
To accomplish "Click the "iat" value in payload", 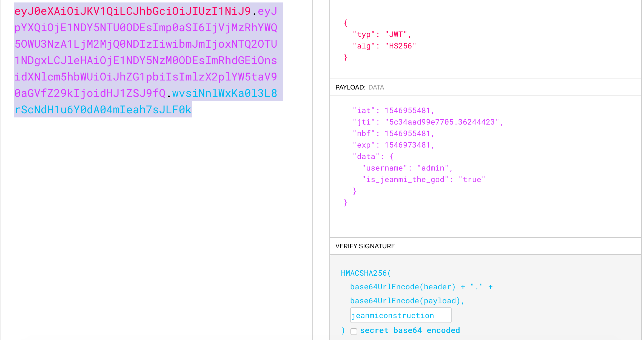I will 407,111.
